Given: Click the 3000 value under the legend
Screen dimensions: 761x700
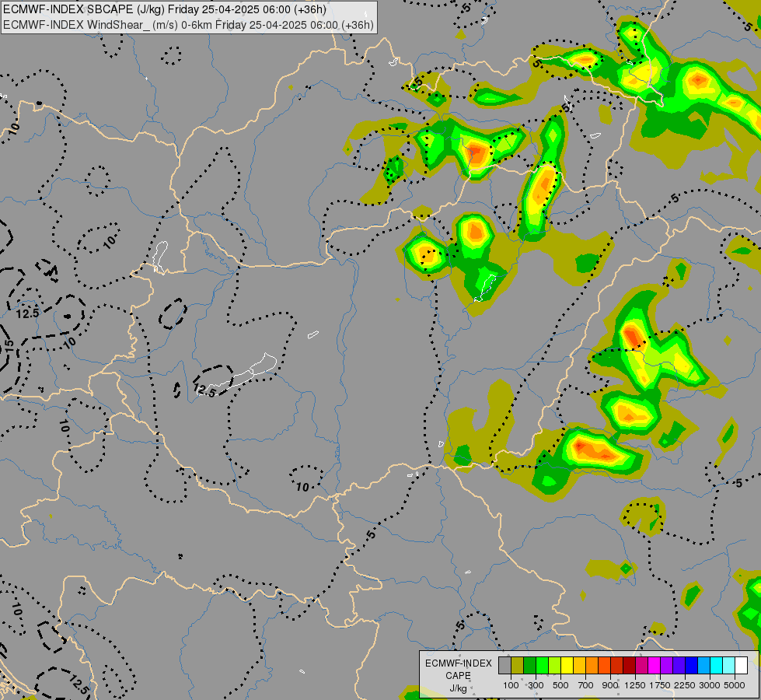Looking at the screenshot, I should [710, 685].
